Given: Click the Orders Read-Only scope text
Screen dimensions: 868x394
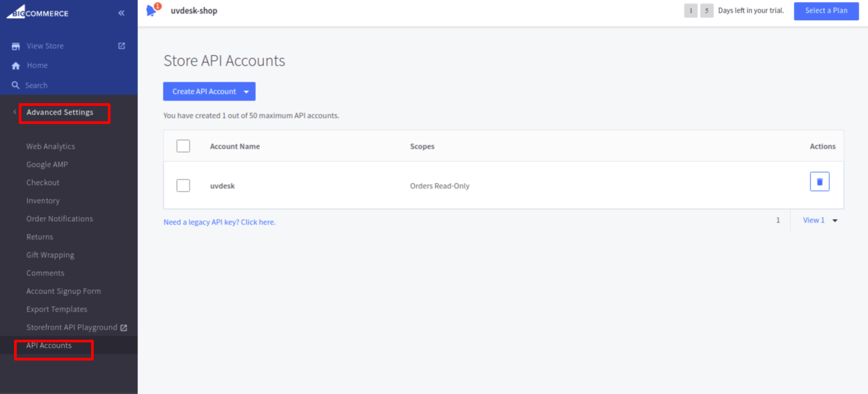Looking at the screenshot, I should pyautogui.click(x=440, y=186).
